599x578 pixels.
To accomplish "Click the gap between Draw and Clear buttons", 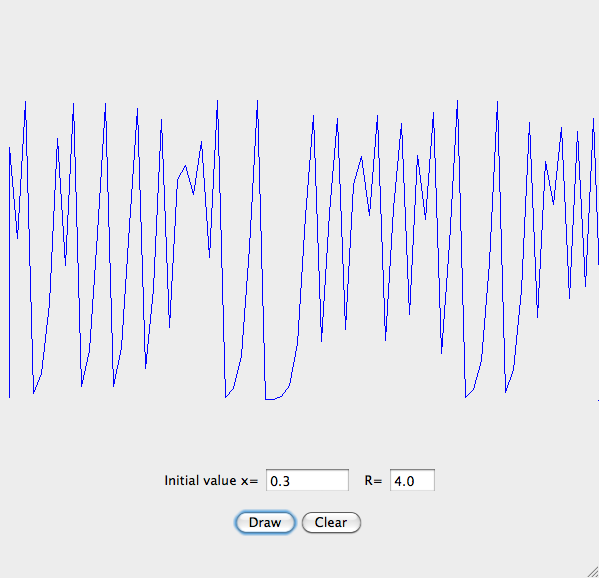I will 298,522.
